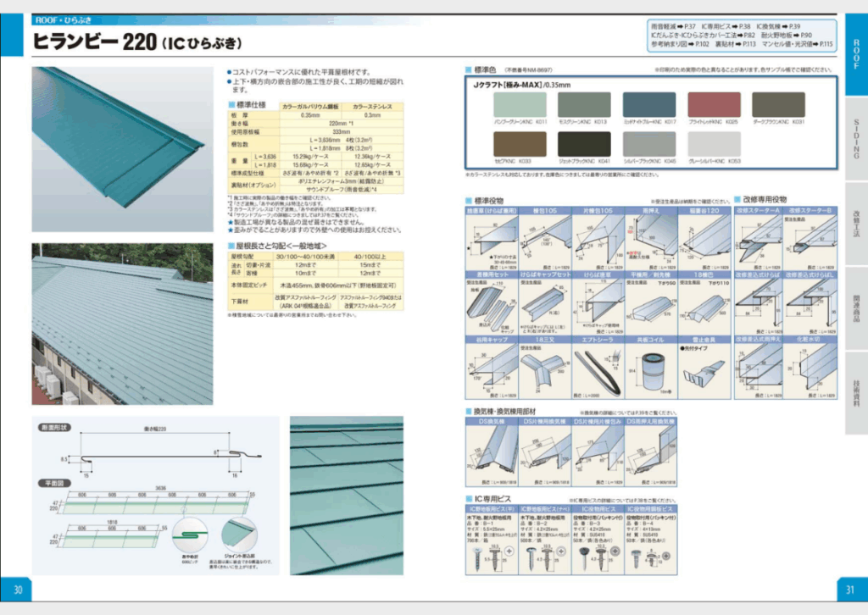Click the 共板コイル coil image
Viewport: 868px width, 615px height.
pos(651,368)
